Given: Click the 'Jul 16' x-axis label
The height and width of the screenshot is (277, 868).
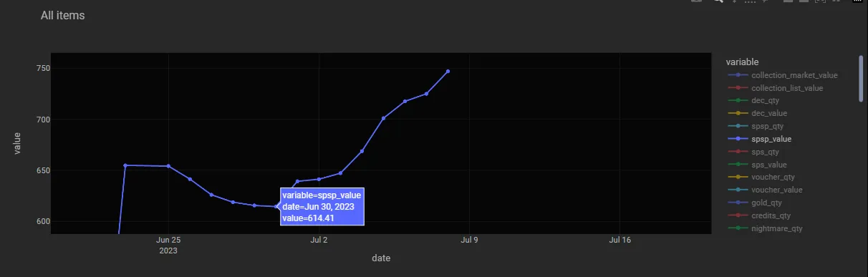Looking at the screenshot, I should coord(619,240).
